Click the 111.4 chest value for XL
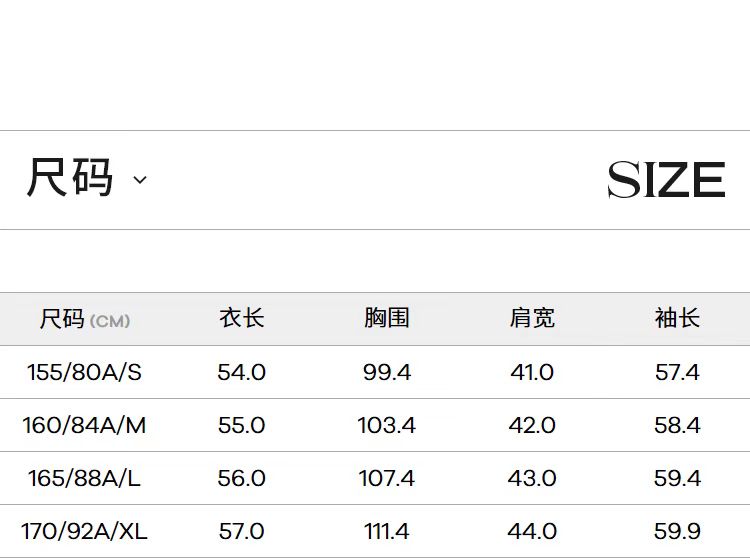Viewport: 750px width, 558px height. (387, 531)
